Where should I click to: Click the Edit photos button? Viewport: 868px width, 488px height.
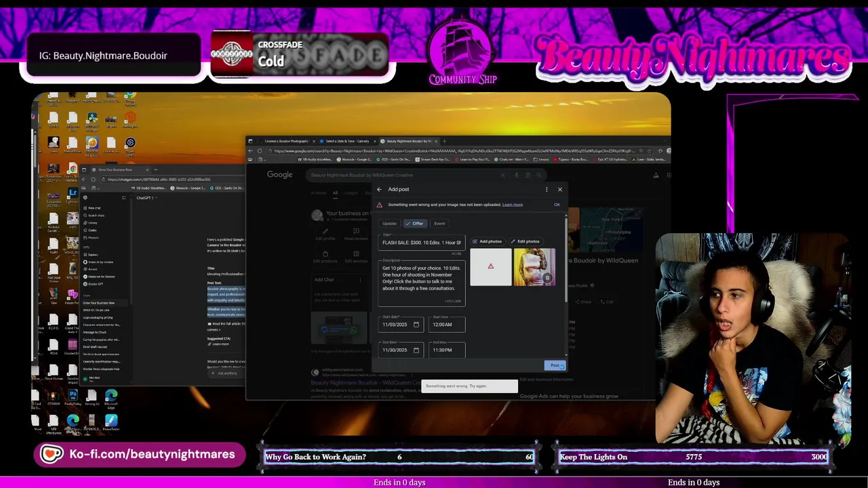click(x=525, y=241)
